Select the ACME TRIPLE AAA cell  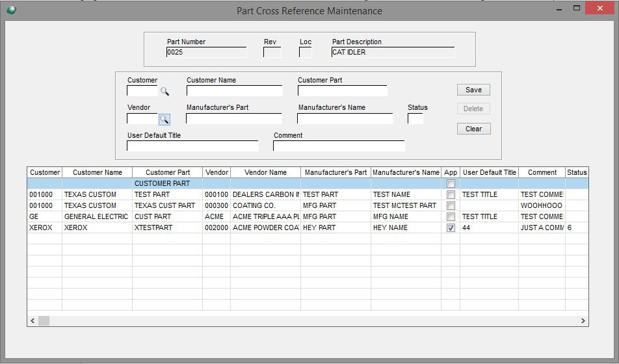click(x=266, y=216)
